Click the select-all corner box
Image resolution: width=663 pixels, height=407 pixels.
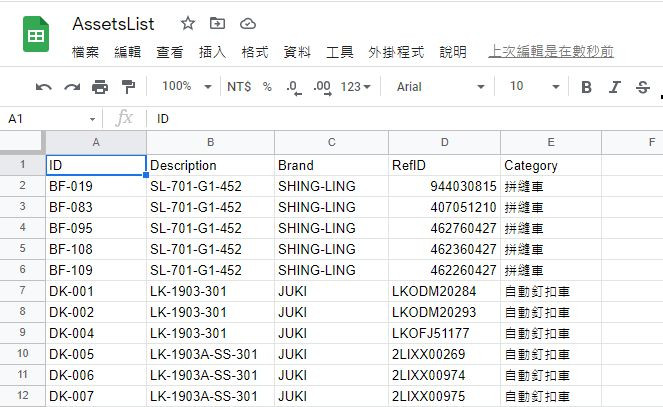[x=22, y=142]
